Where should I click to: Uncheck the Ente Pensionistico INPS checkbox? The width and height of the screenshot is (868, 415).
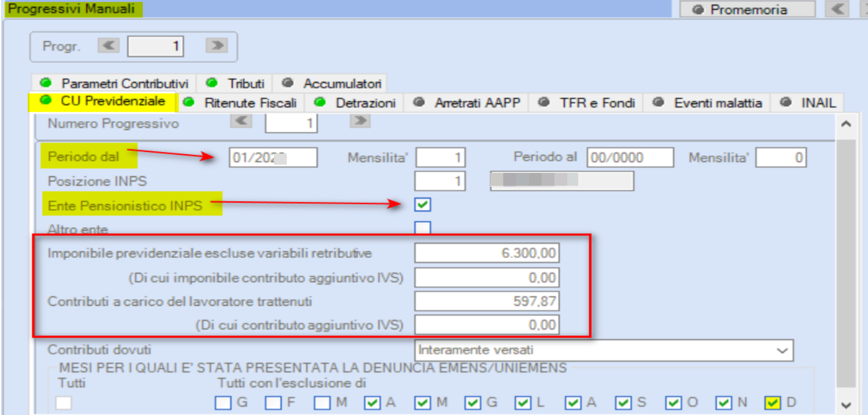[423, 205]
